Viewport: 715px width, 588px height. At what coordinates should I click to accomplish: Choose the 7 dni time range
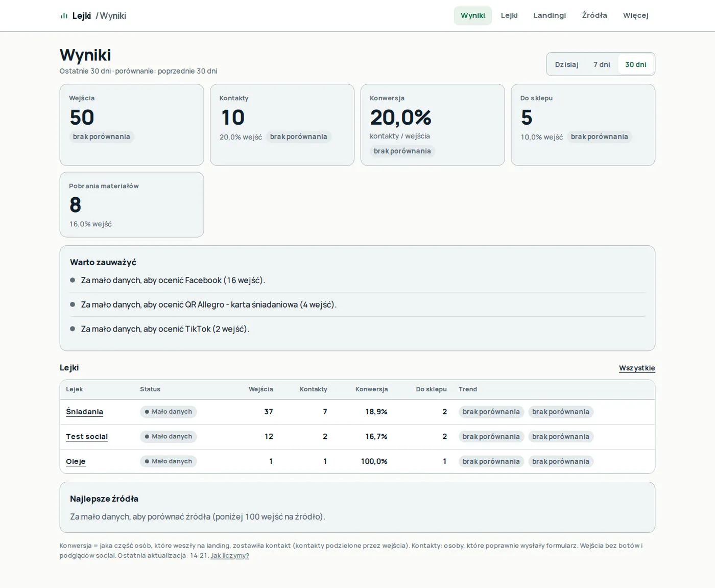602,64
